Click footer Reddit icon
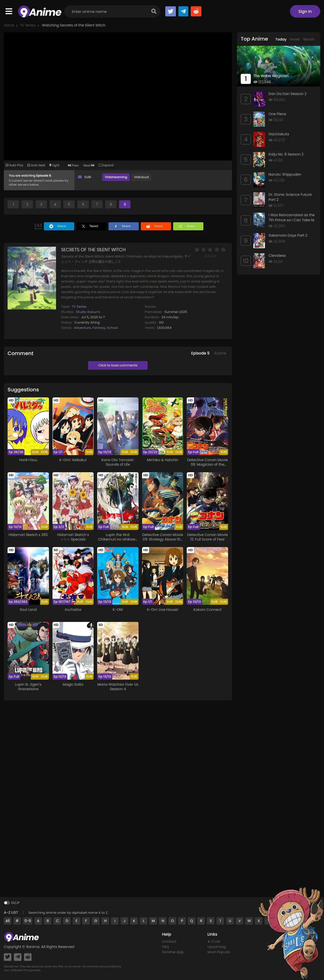 tap(28, 957)
